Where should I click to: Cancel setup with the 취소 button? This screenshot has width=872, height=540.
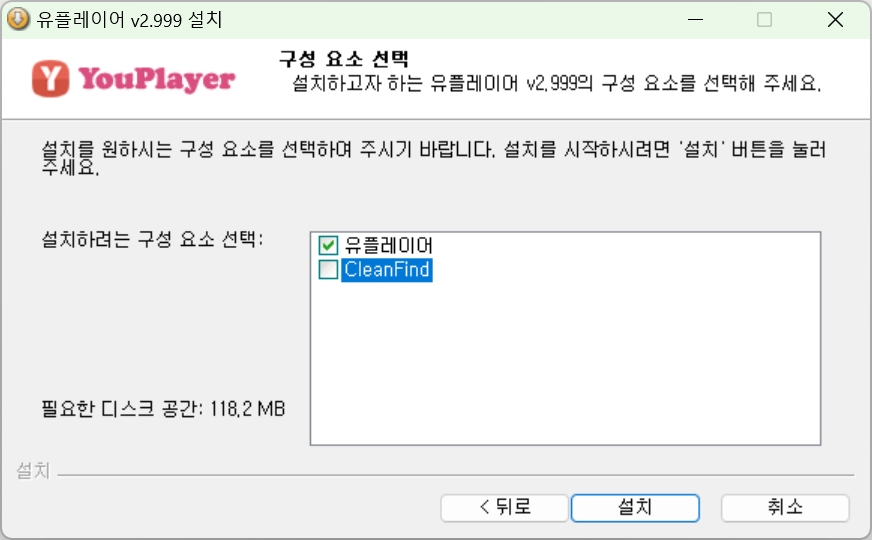click(x=785, y=508)
